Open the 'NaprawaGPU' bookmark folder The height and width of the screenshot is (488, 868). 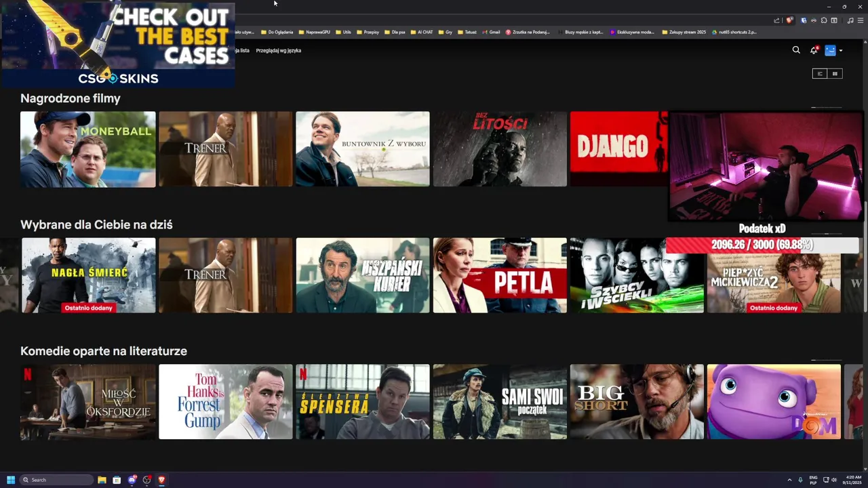(x=315, y=32)
